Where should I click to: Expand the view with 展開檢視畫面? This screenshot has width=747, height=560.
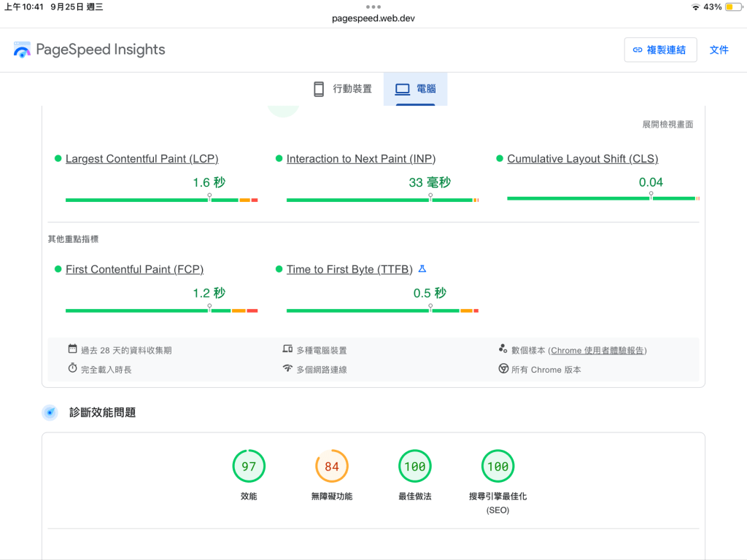(667, 125)
